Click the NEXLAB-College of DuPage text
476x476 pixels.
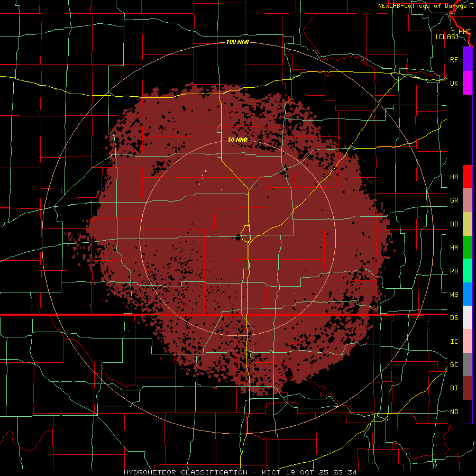click(x=422, y=6)
